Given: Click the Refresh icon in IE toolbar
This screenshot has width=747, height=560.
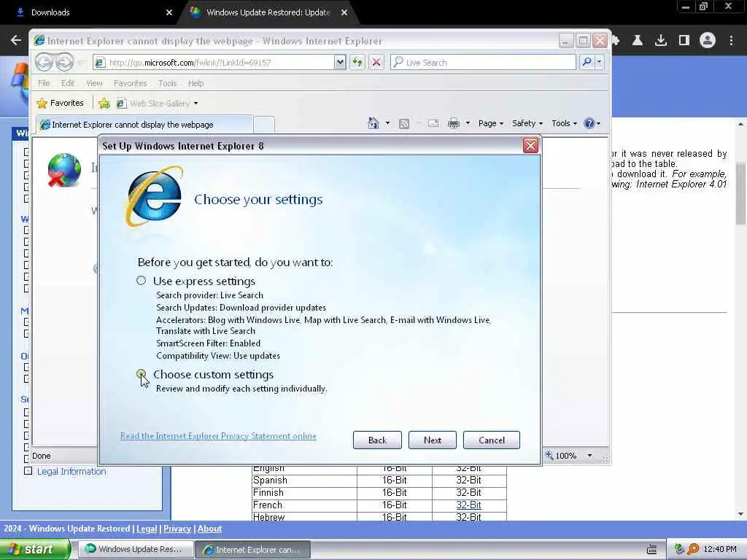Looking at the screenshot, I should pyautogui.click(x=357, y=62).
